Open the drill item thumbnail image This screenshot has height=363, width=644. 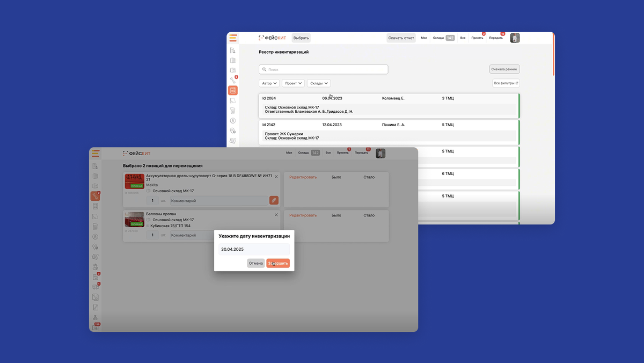[134, 181]
